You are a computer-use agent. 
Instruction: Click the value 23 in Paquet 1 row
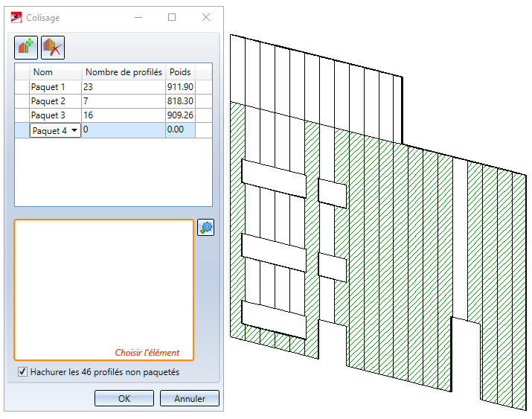[124, 87]
